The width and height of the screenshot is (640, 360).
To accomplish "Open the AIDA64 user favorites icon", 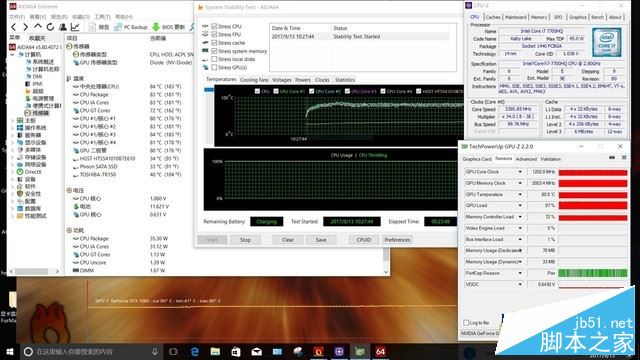I will (63, 27).
